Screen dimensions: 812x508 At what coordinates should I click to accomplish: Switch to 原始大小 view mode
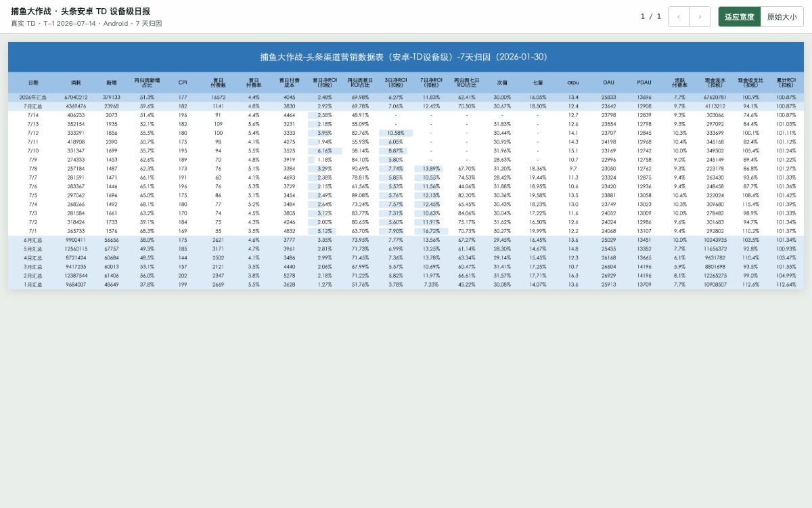click(x=782, y=17)
